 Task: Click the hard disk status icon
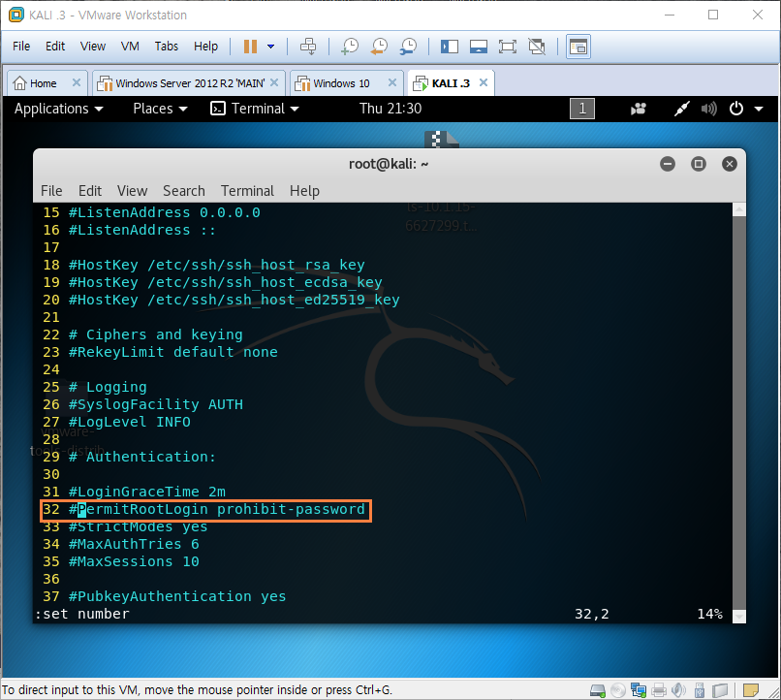pos(597,690)
